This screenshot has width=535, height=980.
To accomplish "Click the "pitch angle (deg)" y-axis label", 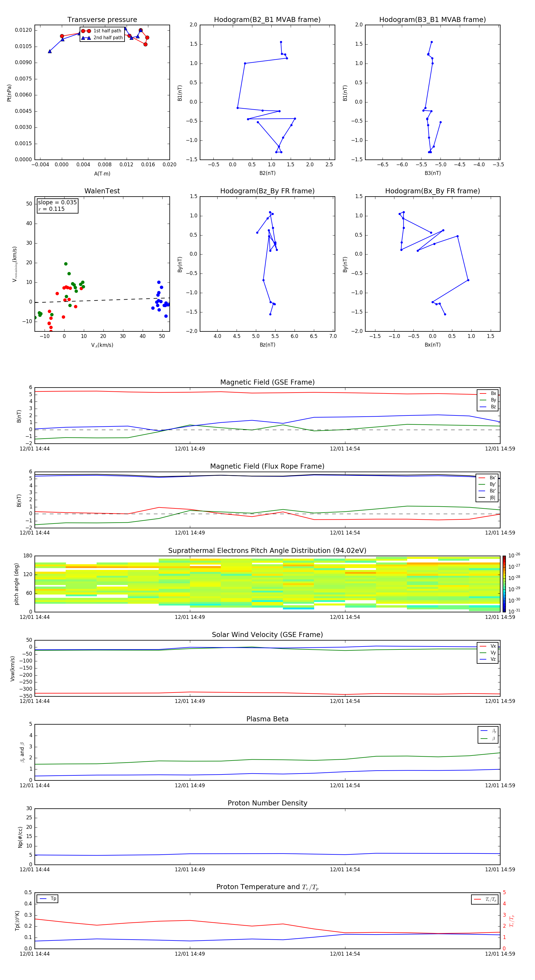I will (16, 584).
